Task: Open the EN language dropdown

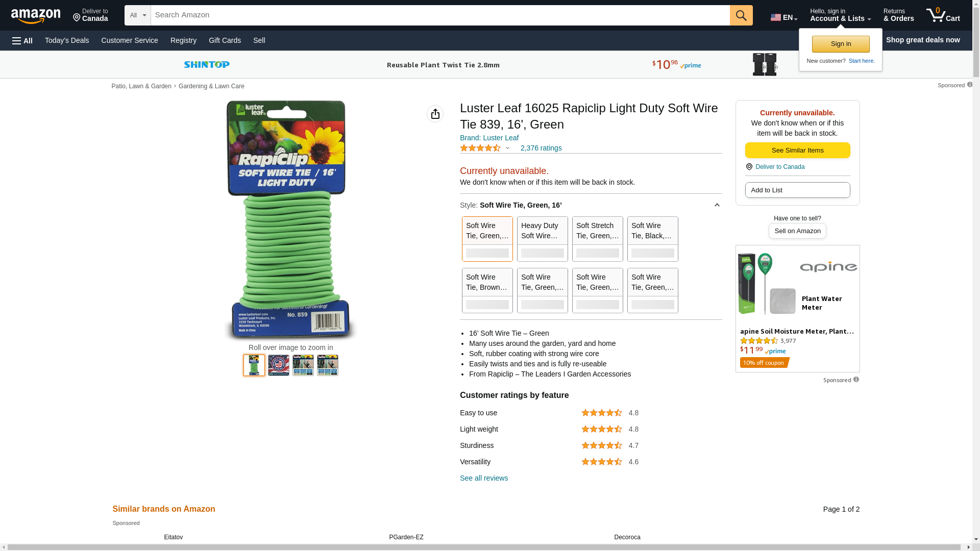Action: 784,17
